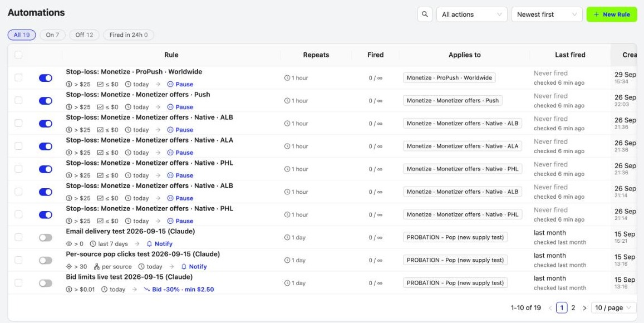Switch to the Off 12 filter tab

[x=84, y=35]
